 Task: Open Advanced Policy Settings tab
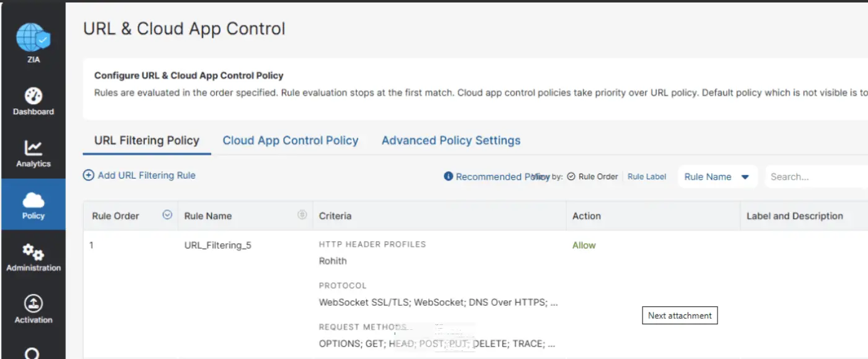(x=451, y=141)
